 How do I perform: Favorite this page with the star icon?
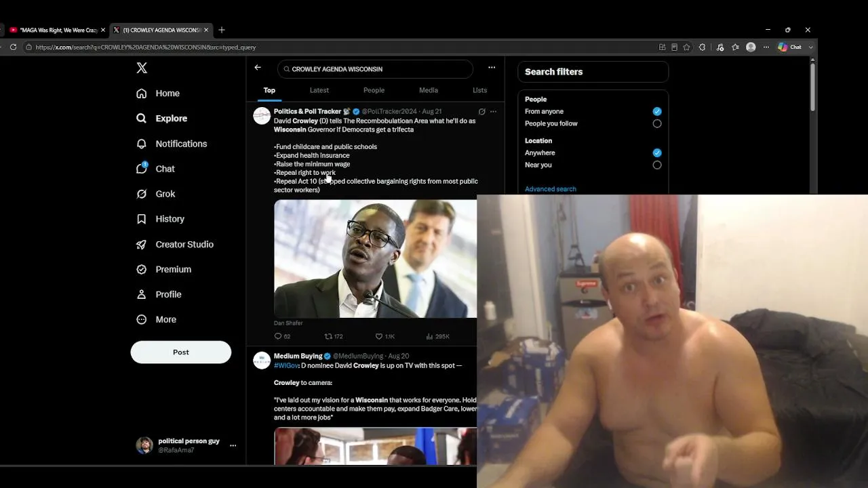coord(687,47)
